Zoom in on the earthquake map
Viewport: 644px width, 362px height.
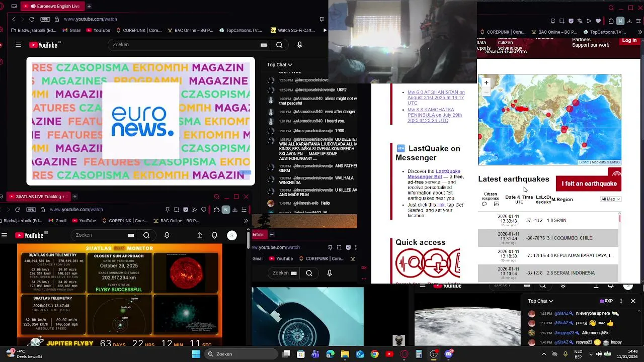pos(486,82)
